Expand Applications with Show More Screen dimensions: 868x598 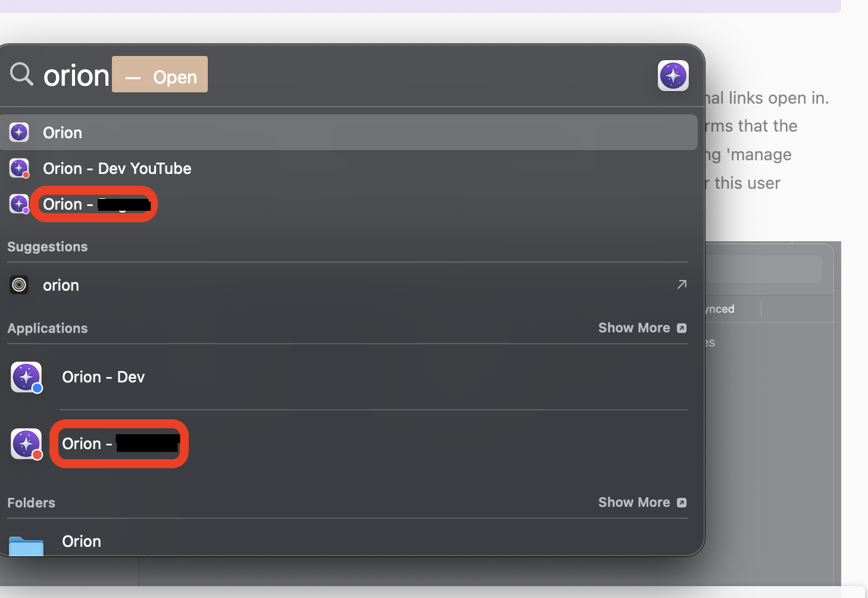[x=642, y=328]
